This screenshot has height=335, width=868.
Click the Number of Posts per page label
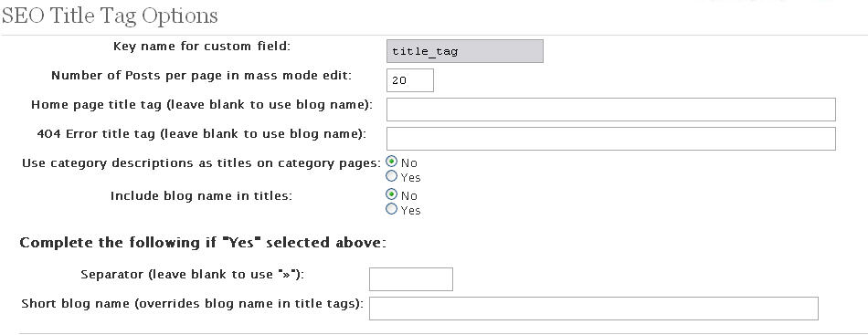201,75
